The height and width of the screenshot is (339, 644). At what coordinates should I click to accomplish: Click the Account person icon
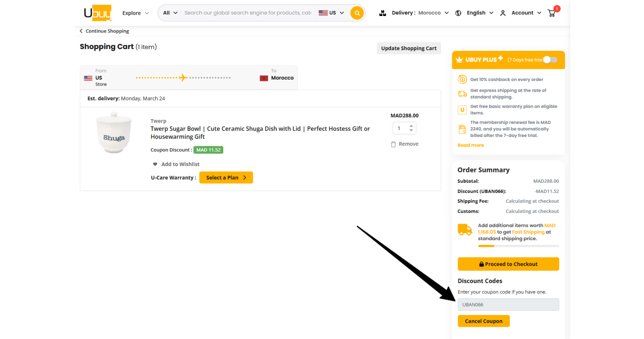tap(503, 13)
